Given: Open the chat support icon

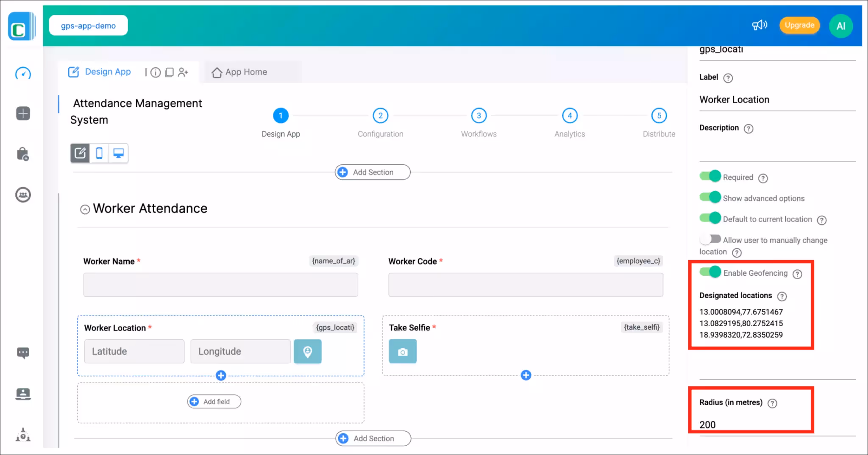Looking at the screenshot, I should pyautogui.click(x=23, y=352).
